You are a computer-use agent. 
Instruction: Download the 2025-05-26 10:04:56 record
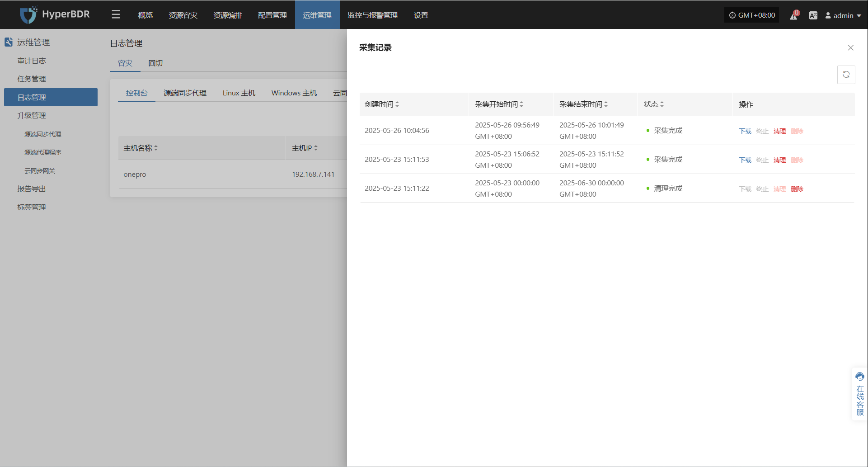click(x=745, y=131)
